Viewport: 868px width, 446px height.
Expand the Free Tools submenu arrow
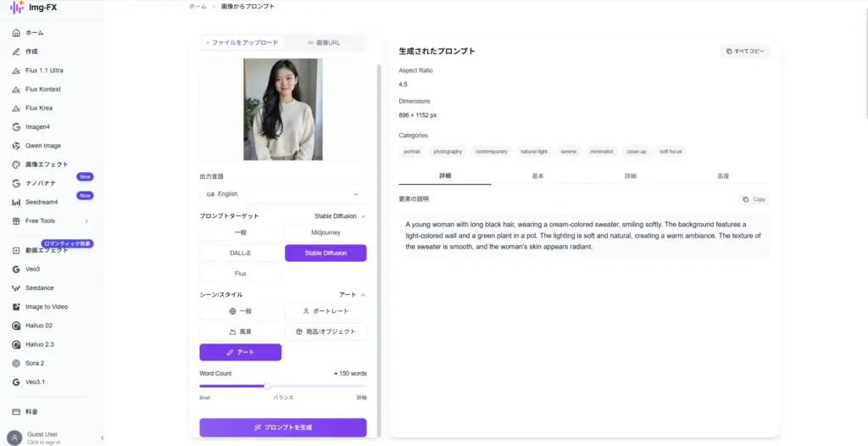[86, 221]
